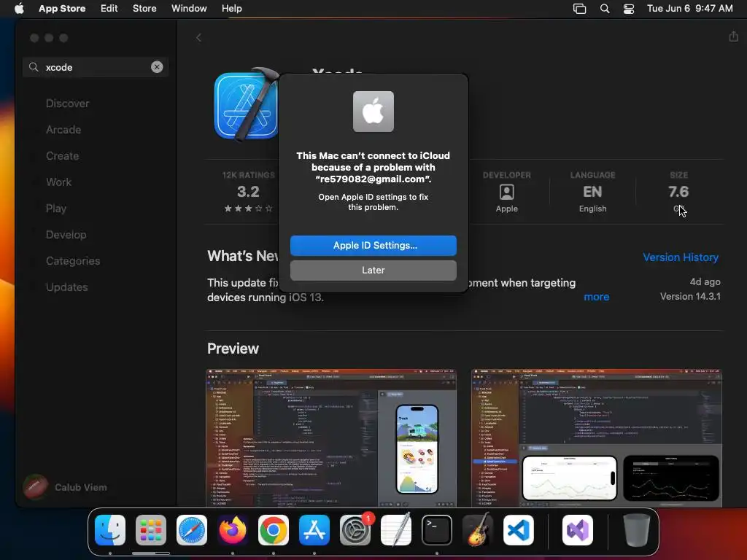This screenshot has height=560, width=747.
Task: Click the Calub Viem account name
Action: (80, 487)
